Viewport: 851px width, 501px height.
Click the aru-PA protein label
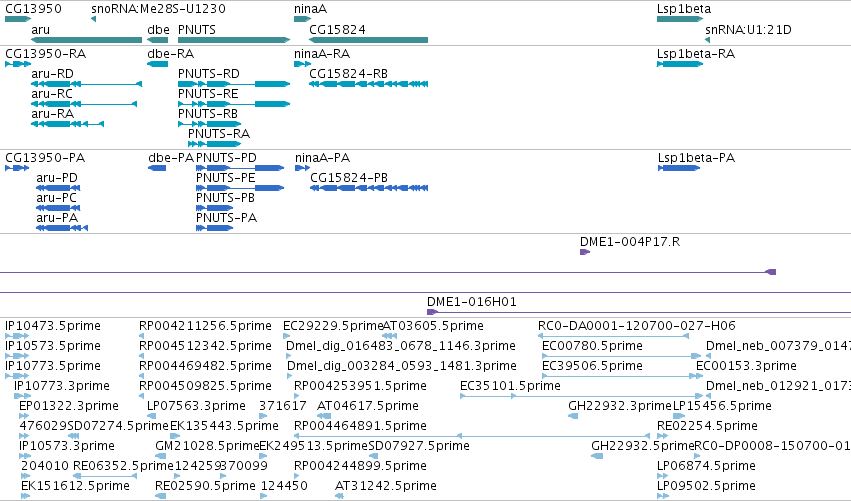click(57, 218)
